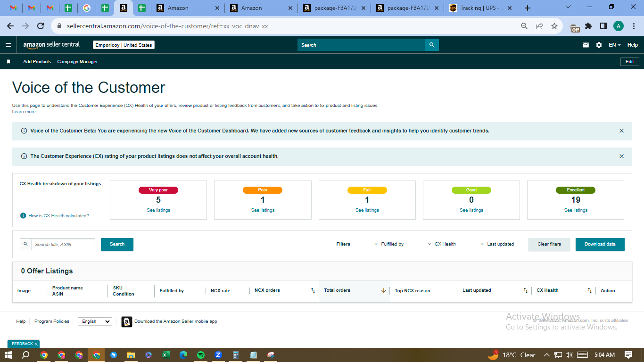
Task: Open Windows Start menu
Action: pos(8,355)
